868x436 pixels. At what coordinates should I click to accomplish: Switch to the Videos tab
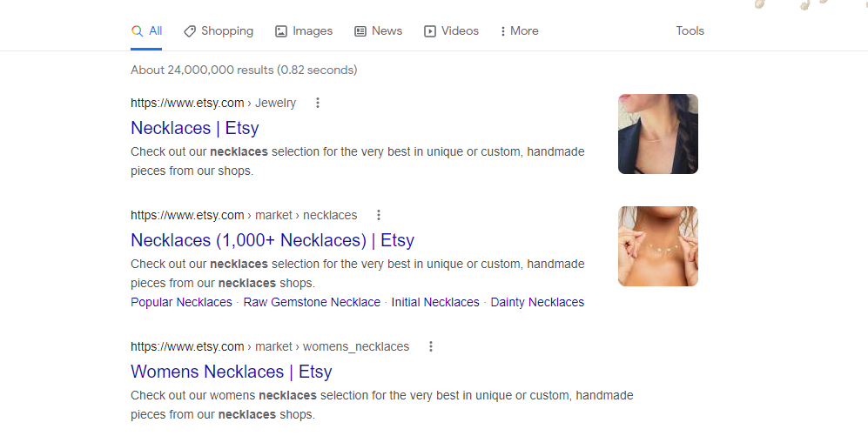click(459, 31)
